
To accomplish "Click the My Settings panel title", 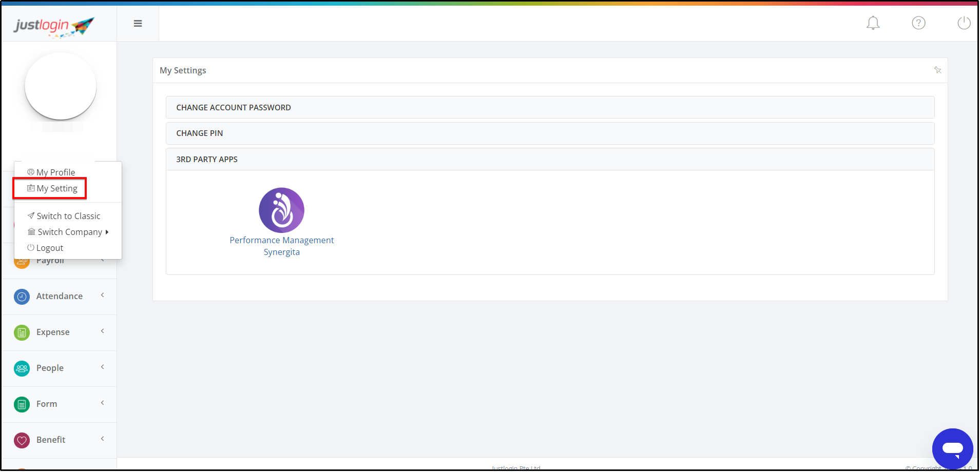I will coord(183,70).
